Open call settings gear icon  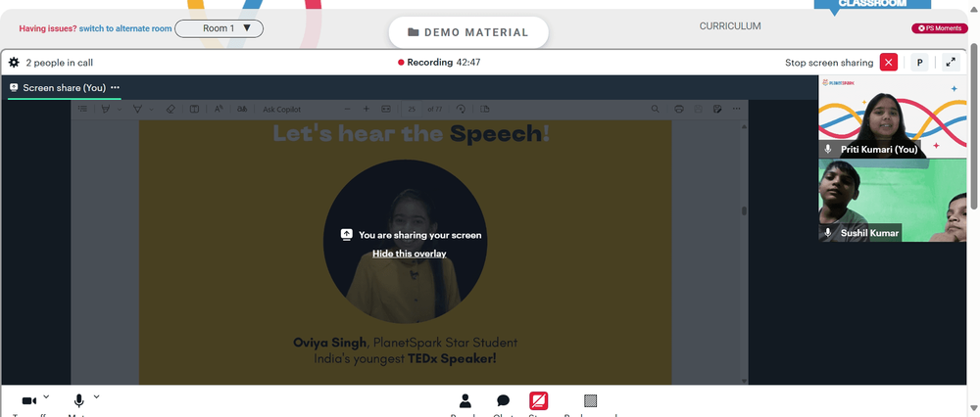[x=14, y=63]
